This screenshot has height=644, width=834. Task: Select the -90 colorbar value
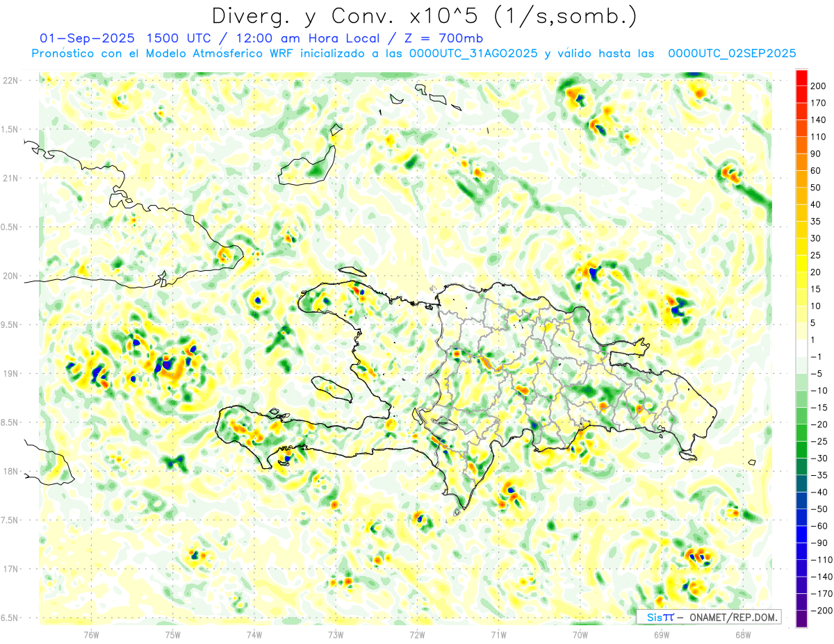tap(821, 543)
